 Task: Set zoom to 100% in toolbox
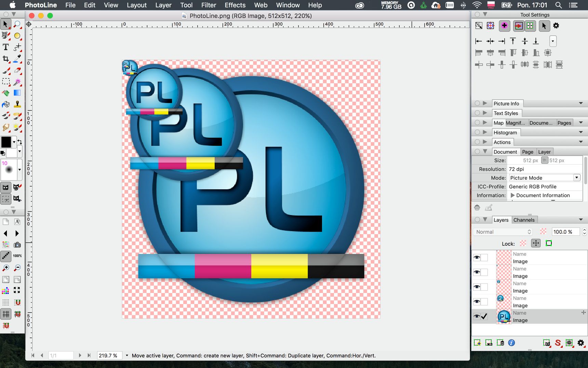(17, 256)
